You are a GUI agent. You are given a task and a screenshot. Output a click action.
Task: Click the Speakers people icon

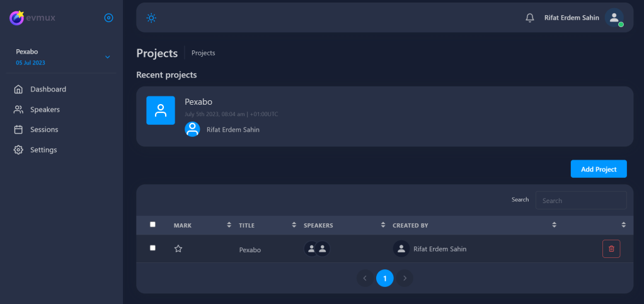[18, 109]
